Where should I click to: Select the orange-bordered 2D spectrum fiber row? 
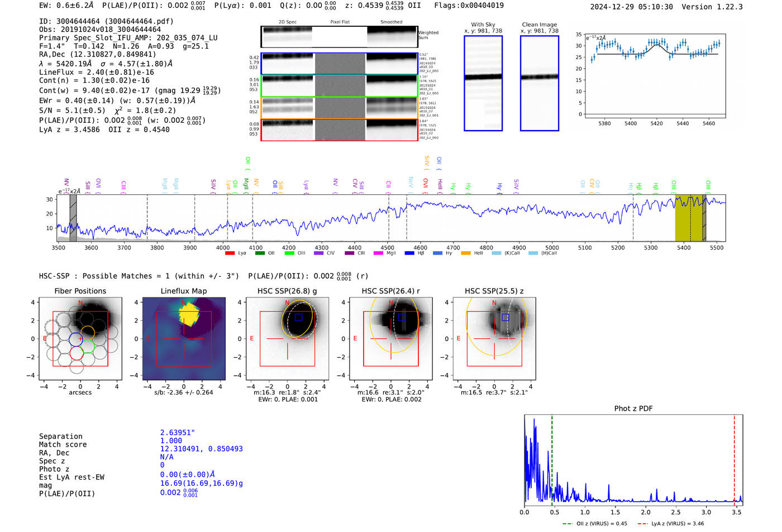point(339,108)
